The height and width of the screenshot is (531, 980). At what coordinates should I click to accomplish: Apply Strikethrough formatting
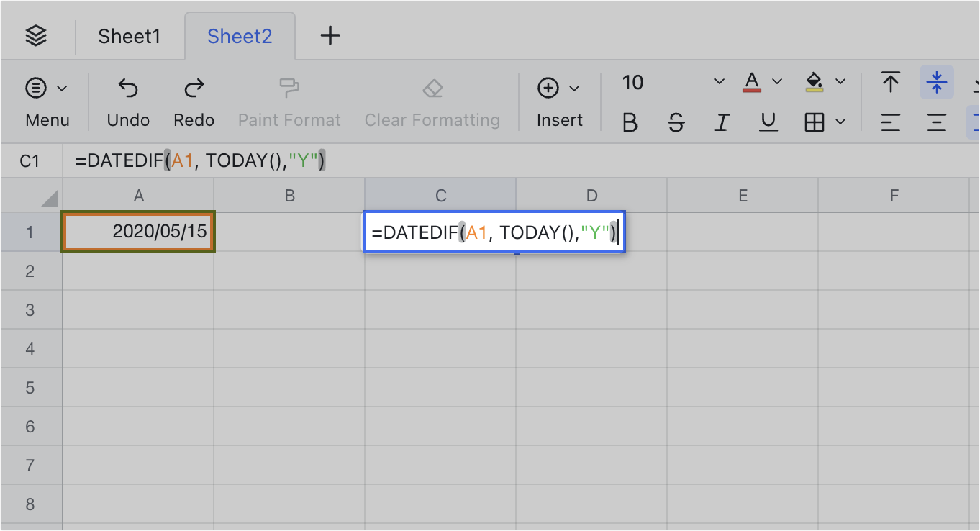point(676,122)
